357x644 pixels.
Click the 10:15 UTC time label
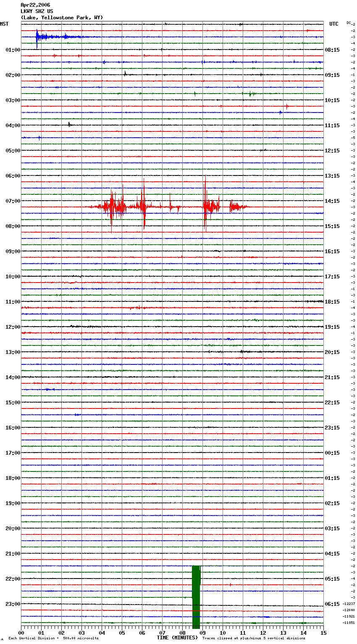332,100
